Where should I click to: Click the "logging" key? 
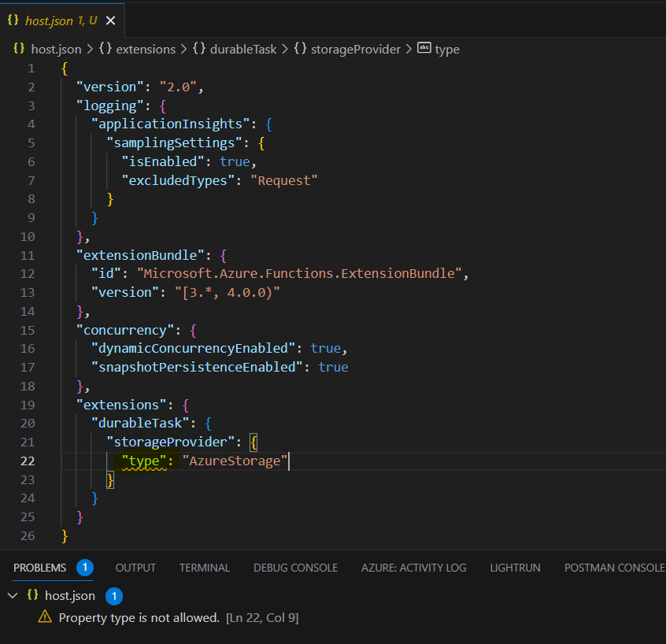click(x=110, y=105)
